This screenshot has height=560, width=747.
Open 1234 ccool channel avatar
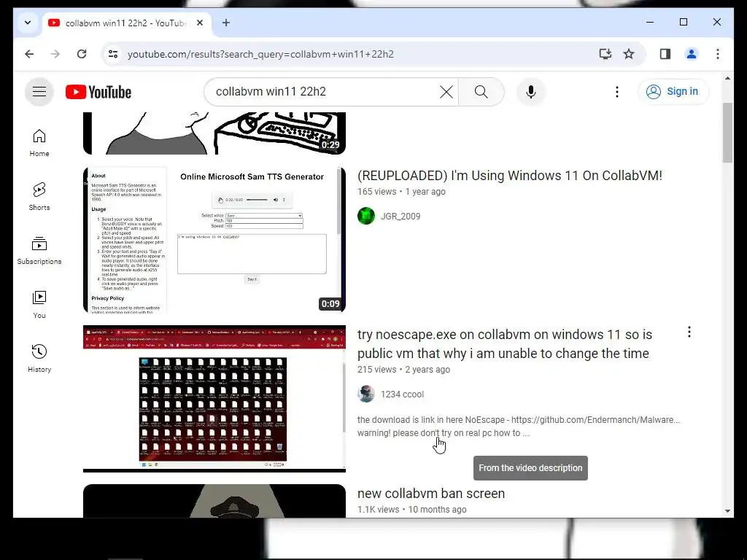pos(366,394)
